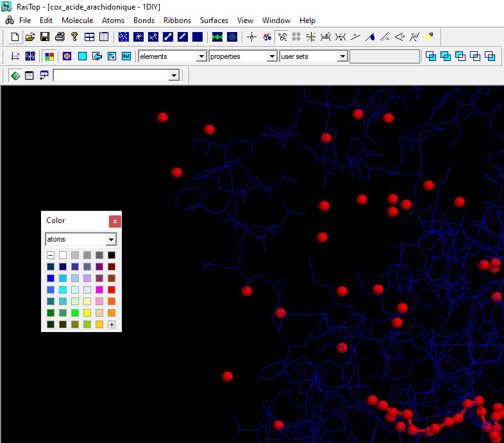Click the minus button in color palette

[x=51, y=255]
